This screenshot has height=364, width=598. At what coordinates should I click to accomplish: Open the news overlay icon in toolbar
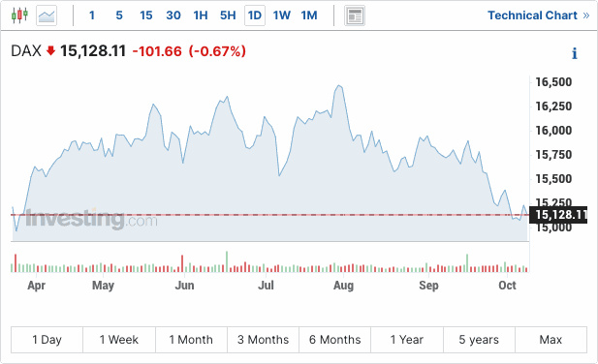(355, 15)
